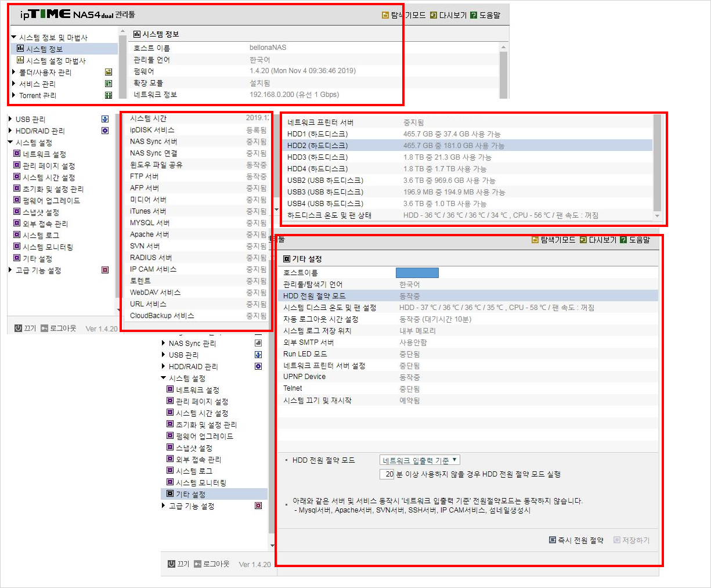Click the down arrow of the scrollbar beside the highlighted 기타 설정

pyautogui.click(x=272, y=546)
